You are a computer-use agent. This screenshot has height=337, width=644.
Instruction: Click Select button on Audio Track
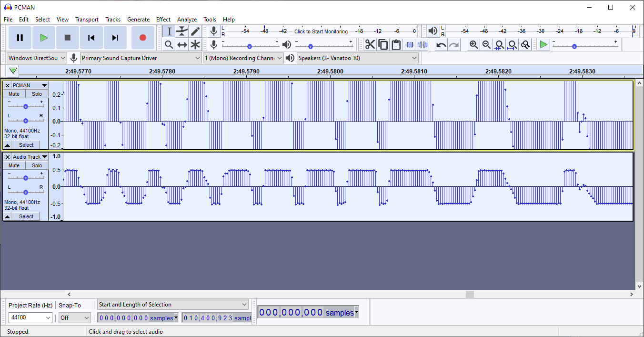point(26,216)
